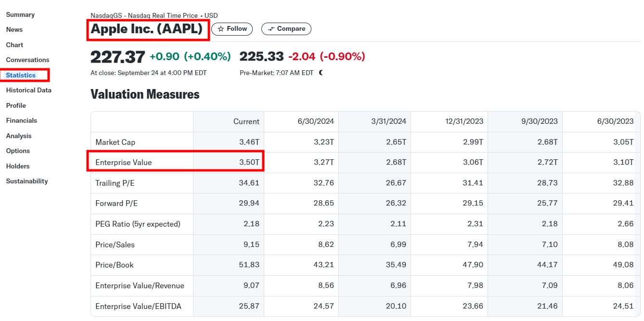Open the Summary section
644x321 pixels.
[x=20, y=14]
